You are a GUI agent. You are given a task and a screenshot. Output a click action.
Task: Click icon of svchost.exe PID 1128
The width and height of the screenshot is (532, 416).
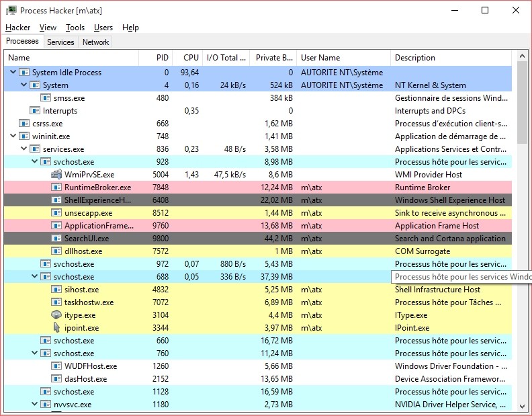[x=46, y=392]
